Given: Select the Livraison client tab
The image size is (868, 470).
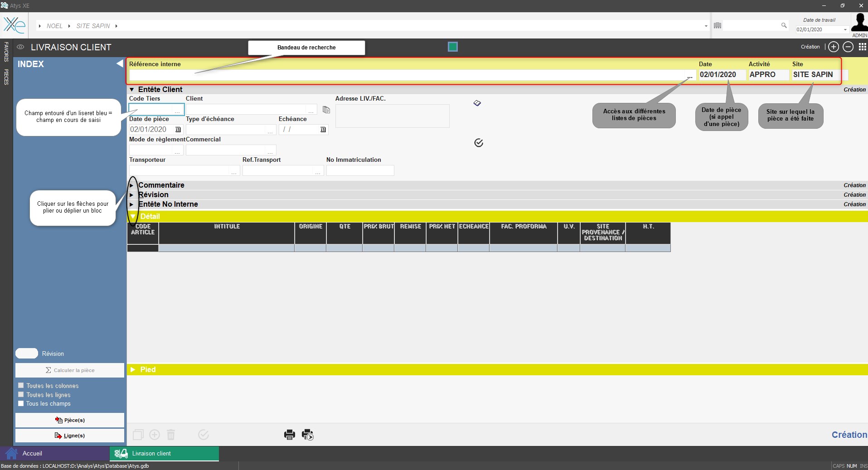Looking at the screenshot, I should [x=151, y=453].
